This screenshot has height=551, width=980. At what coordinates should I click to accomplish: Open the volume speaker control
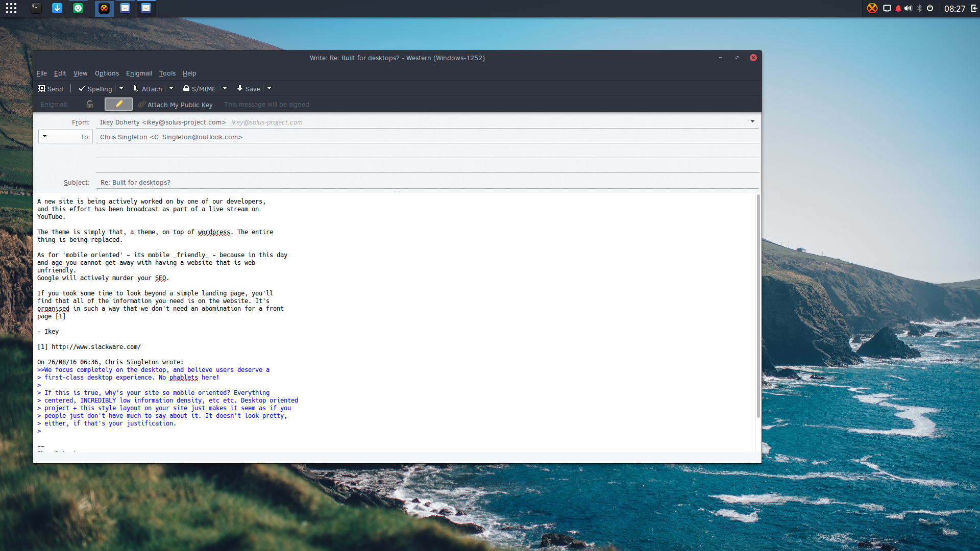[909, 8]
